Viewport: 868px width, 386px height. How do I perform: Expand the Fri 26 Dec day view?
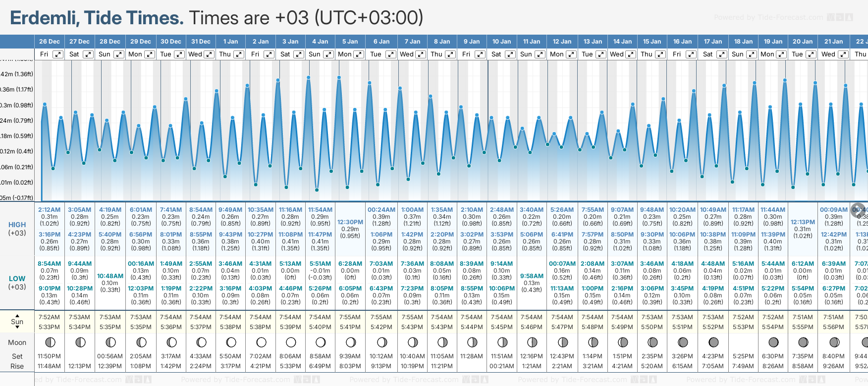[x=58, y=54]
